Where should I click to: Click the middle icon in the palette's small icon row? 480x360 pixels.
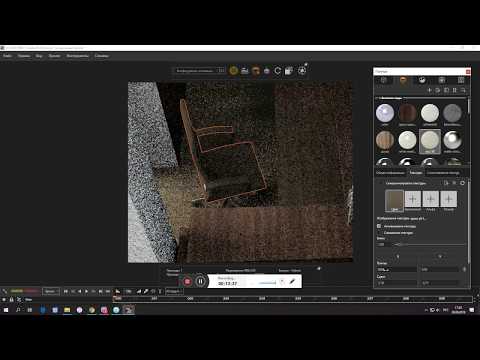446,90
